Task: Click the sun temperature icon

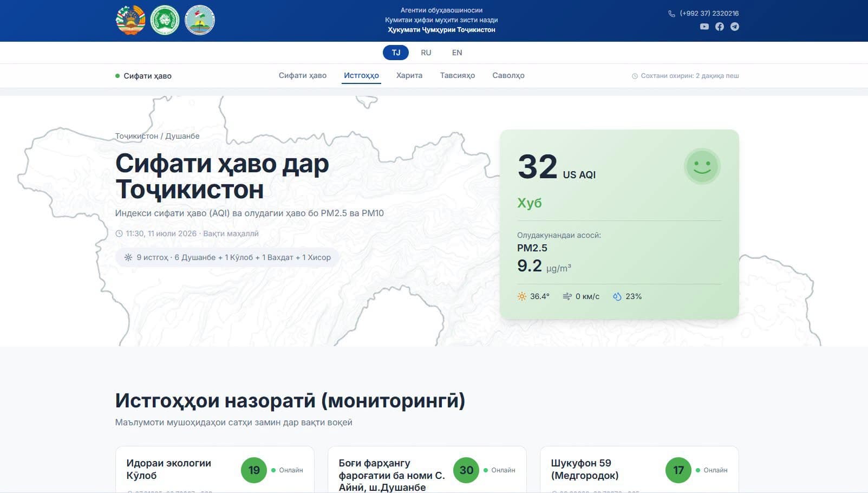Action: pos(521,296)
